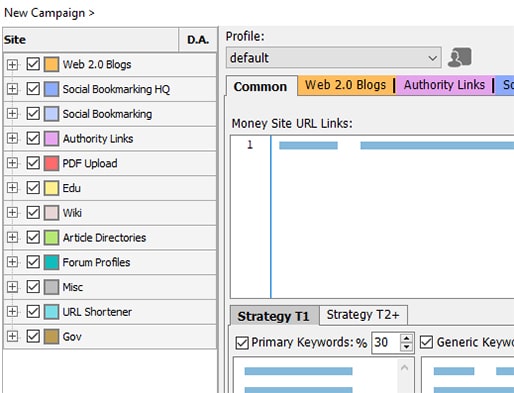Expand the plain Social Bookmarking node
This screenshot has height=393, width=514.
pos(12,114)
